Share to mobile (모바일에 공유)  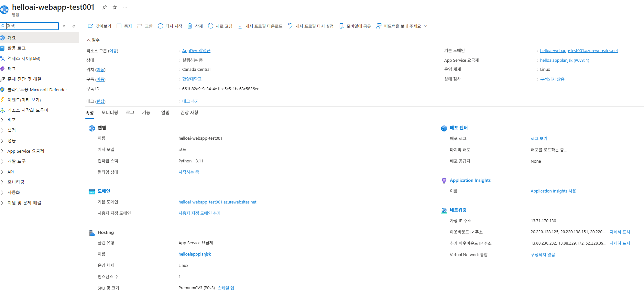tap(355, 26)
